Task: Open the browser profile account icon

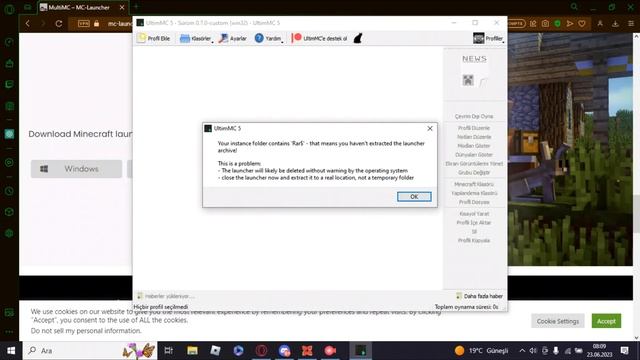Action: click(x=600, y=24)
